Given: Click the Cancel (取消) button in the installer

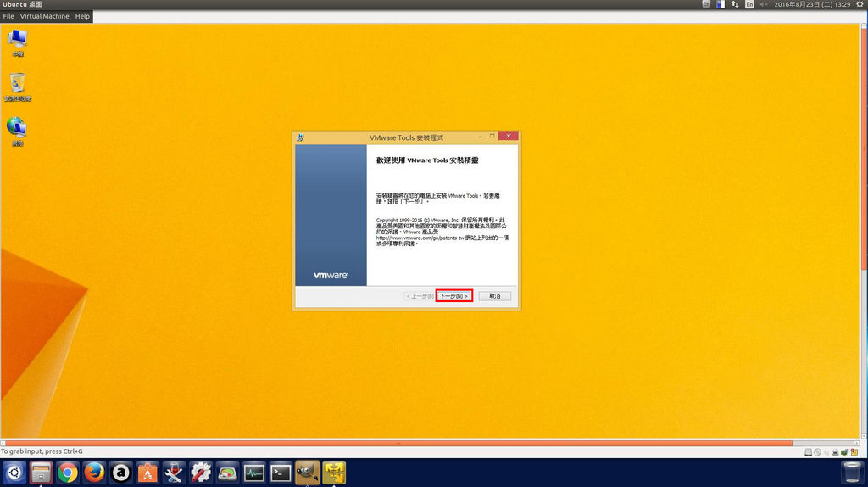Looking at the screenshot, I should pyautogui.click(x=494, y=296).
